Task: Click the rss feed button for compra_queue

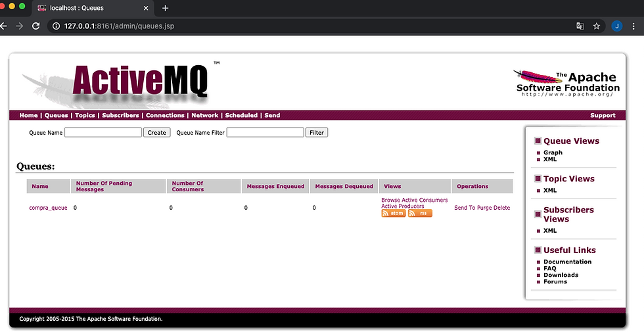Action: point(420,213)
